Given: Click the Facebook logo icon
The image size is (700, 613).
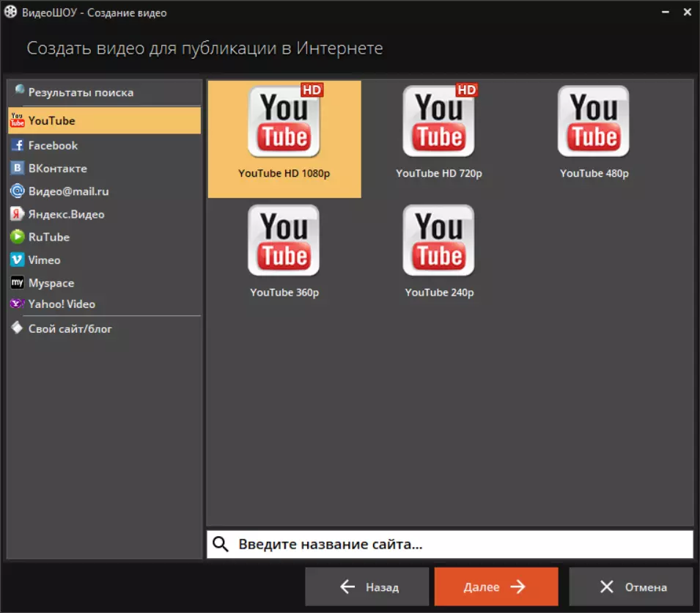Looking at the screenshot, I should click(18, 145).
